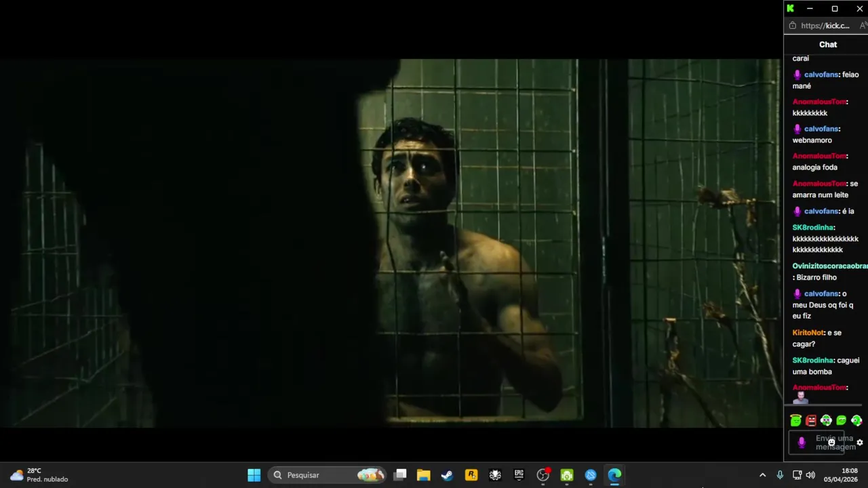Screen dimensions: 868x488
Task: Click calvofans username on 'webnamoro' message
Action: [x=821, y=129]
